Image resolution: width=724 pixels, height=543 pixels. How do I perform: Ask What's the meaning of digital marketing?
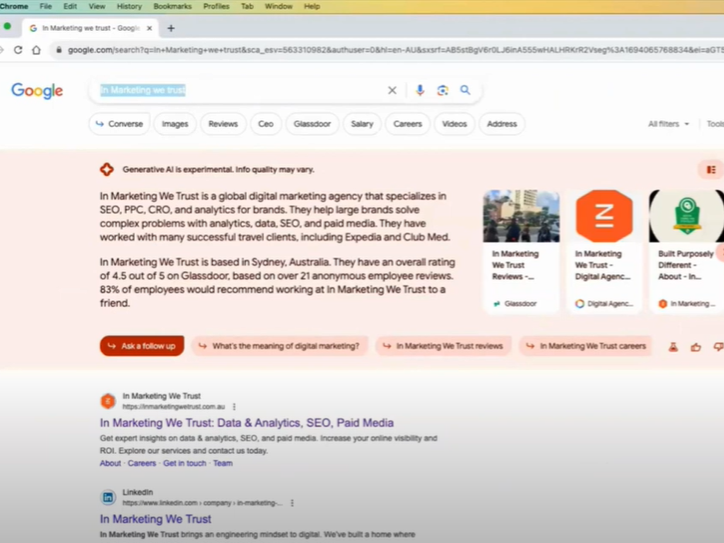point(279,346)
